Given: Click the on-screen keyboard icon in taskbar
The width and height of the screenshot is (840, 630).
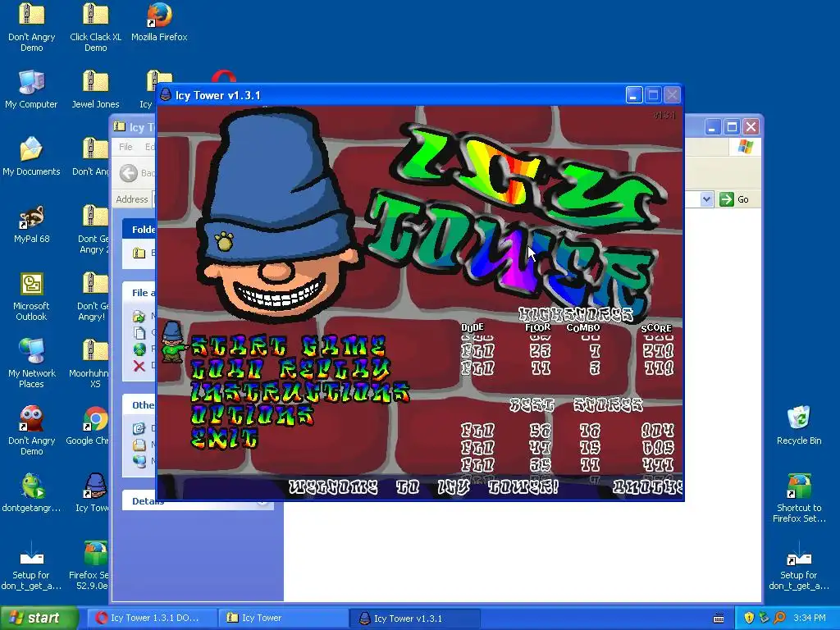Looking at the screenshot, I should tap(719, 619).
